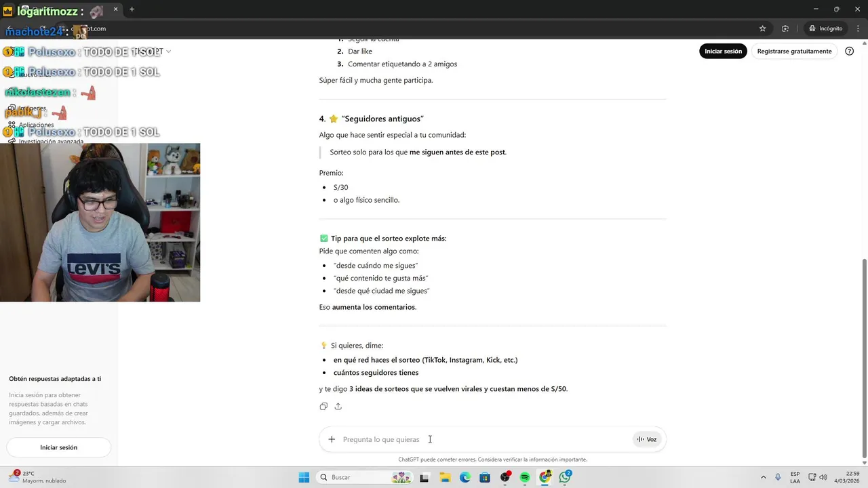868x488 pixels.
Task: Switch to Chrome in the taskbar
Action: 545,477
